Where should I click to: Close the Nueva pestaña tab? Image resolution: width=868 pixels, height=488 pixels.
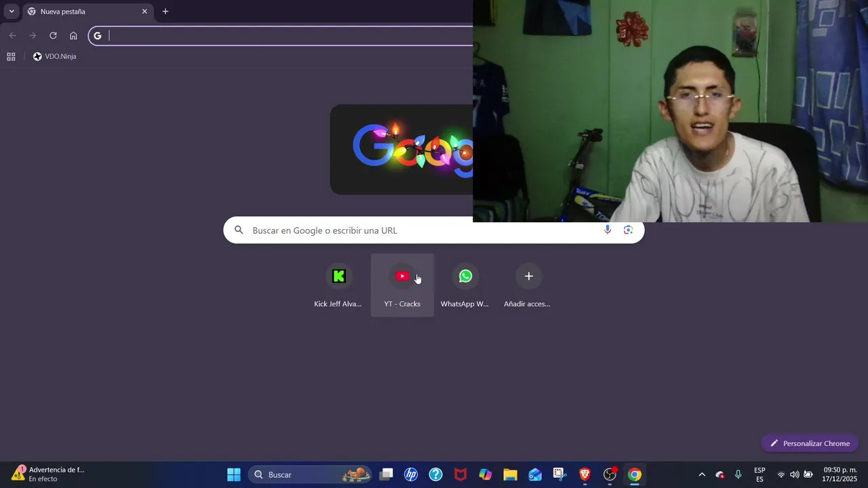click(x=144, y=12)
